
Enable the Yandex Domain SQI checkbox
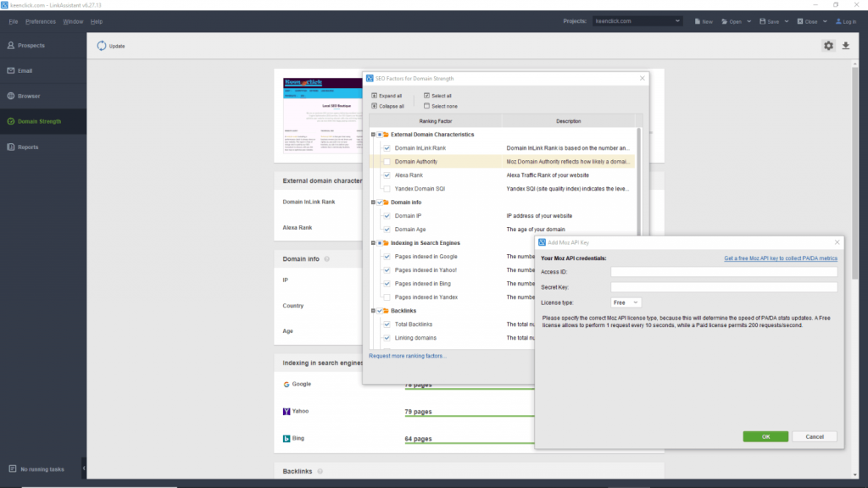pos(387,189)
